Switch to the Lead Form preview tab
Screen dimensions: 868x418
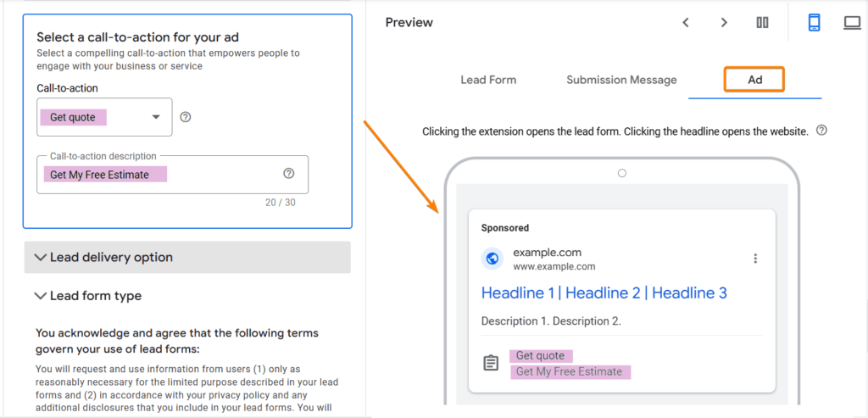coord(488,80)
